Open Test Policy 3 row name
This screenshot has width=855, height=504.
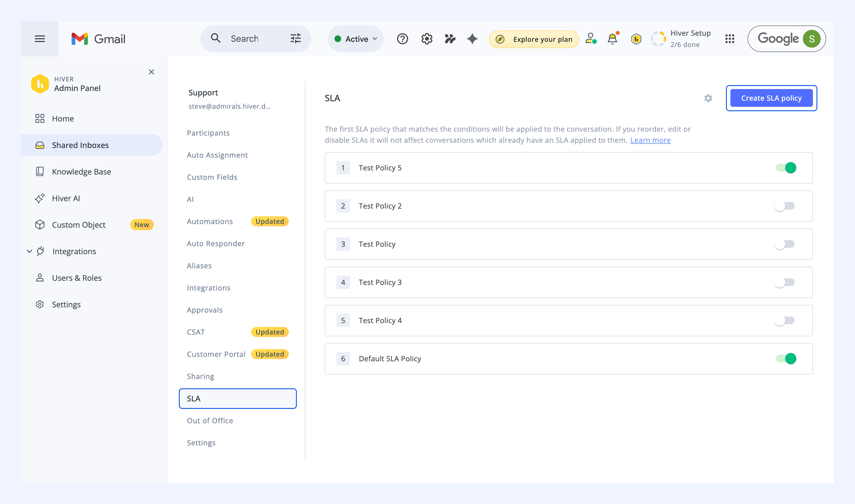[380, 282]
